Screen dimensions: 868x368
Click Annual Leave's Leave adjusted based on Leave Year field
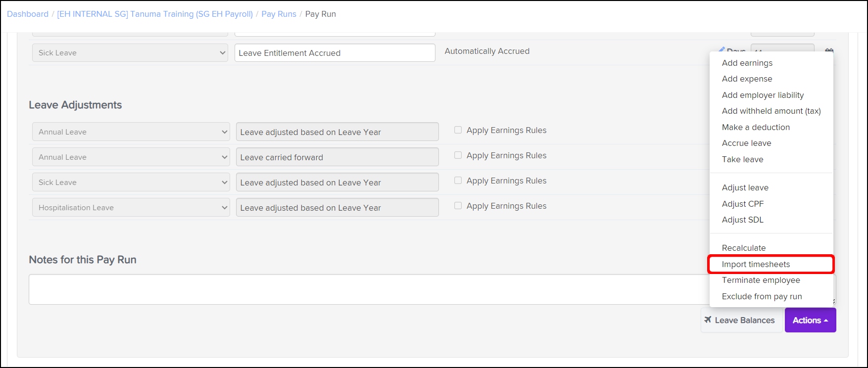tap(337, 132)
